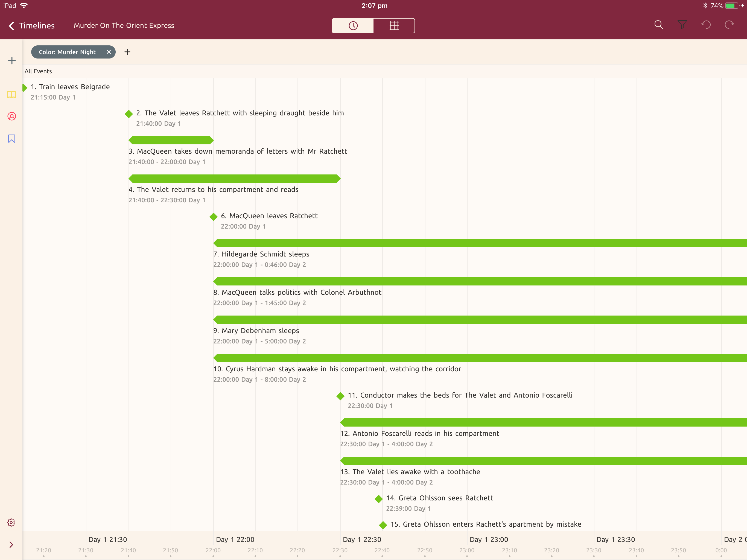Open the settings gear

coord(11,523)
